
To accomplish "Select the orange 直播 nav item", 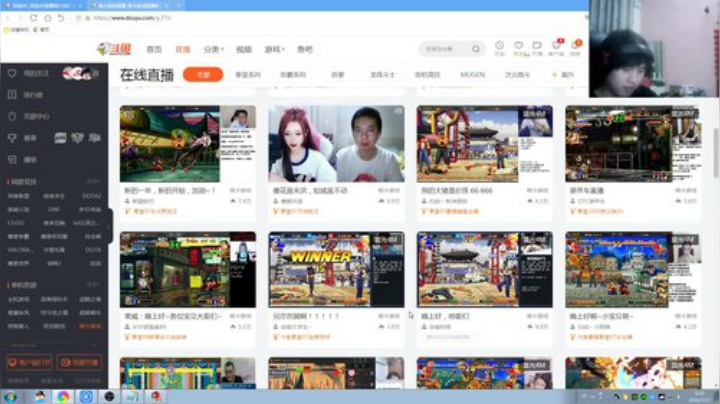I will (183, 49).
